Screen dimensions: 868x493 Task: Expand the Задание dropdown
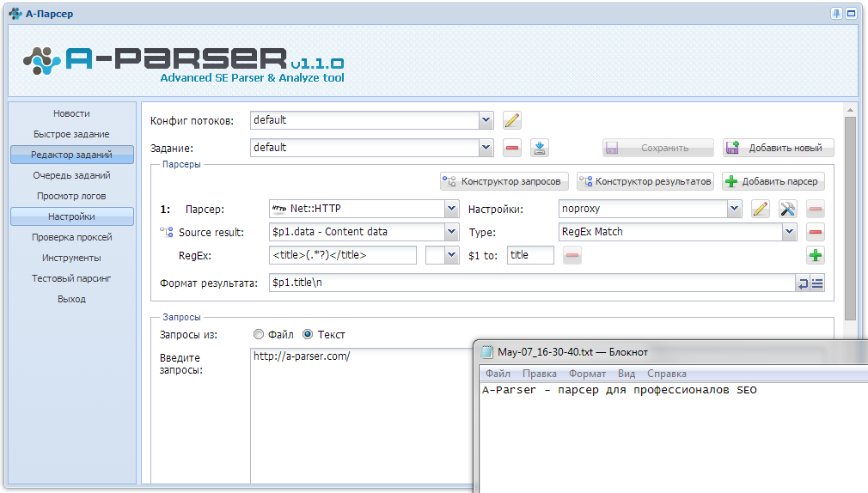point(486,148)
